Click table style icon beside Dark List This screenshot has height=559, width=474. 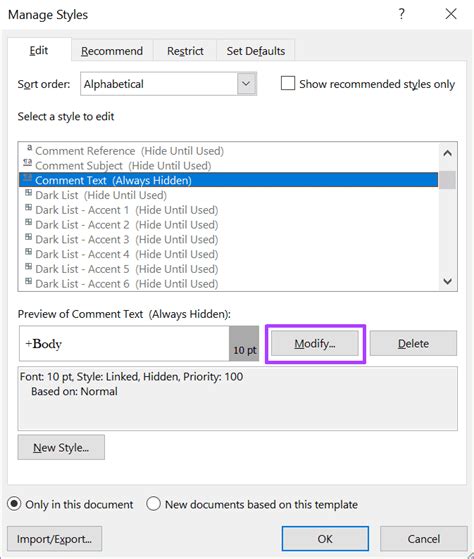tap(28, 193)
